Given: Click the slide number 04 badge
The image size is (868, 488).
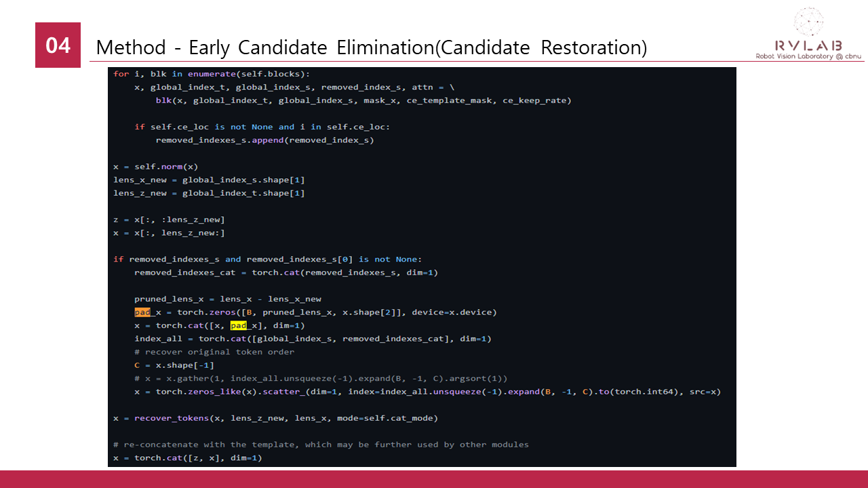Looking at the screenshot, I should pyautogui.click(x=58, y=45).
